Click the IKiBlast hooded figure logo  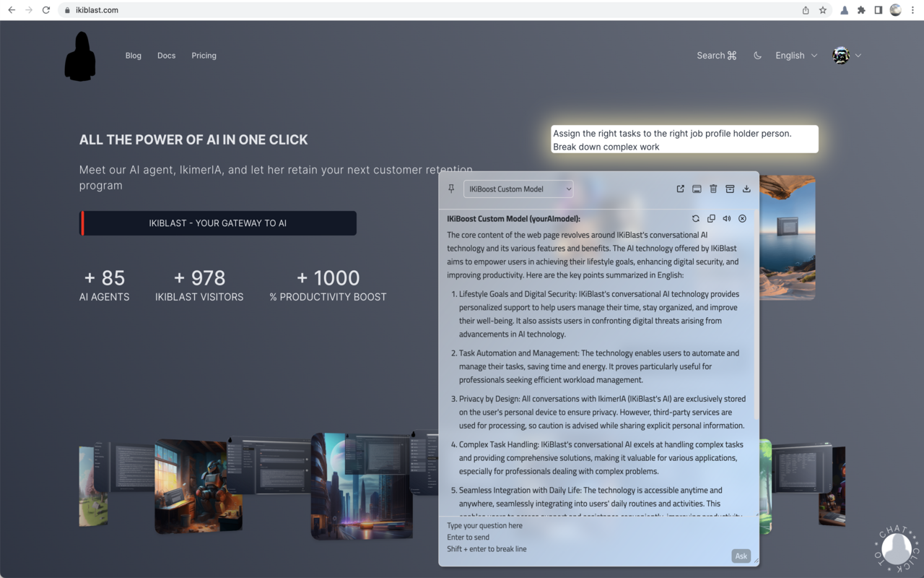(80, 56)
